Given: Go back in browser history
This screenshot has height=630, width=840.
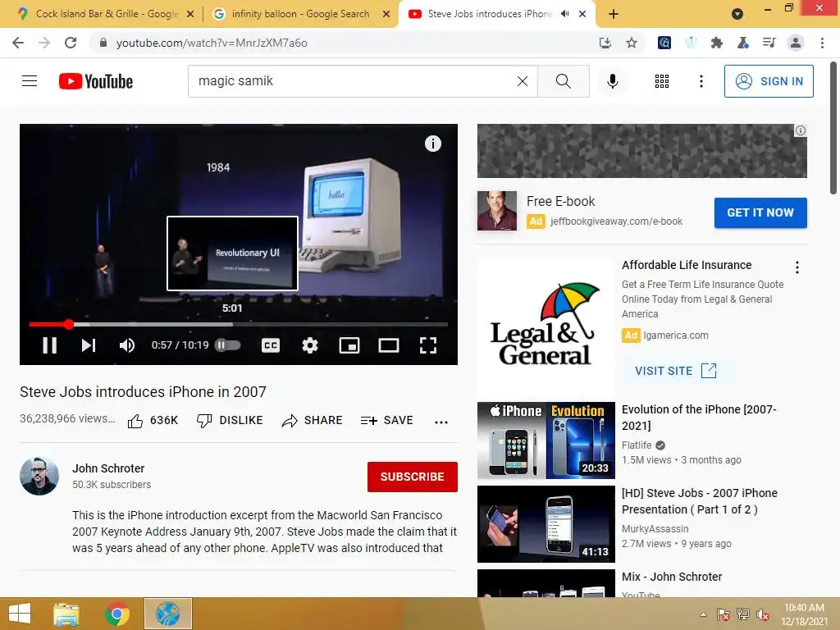Looking at the screenshot, I should click(x=18, y=43).
